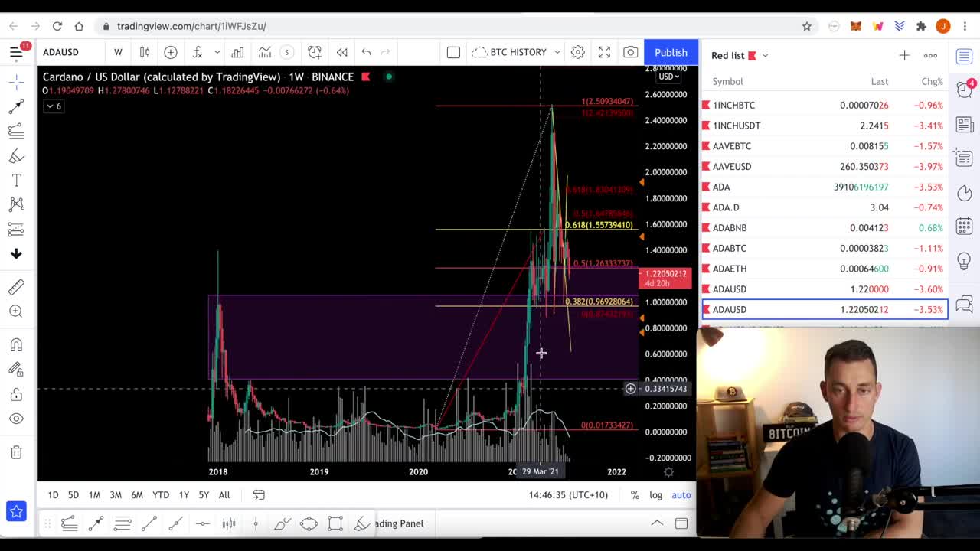Set date range to 3M
The width and height of the screenshot is (980, 551).
tap(116, 495)
